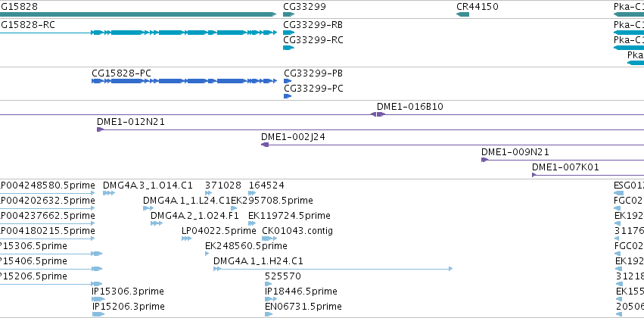Click the DME1-016B10 purple arrow marker
644x318 pixels.
pos(378,114)
